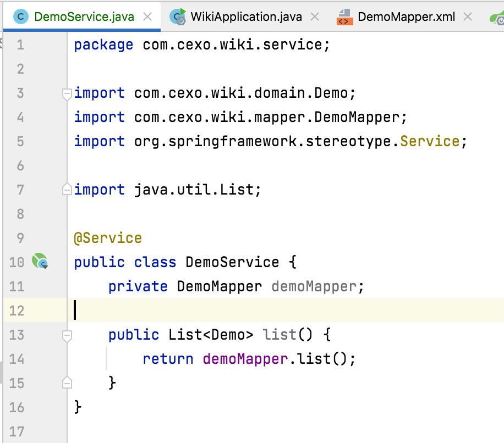
Task: Collapse the list() method fold at line 13
Action: [67, 336]
